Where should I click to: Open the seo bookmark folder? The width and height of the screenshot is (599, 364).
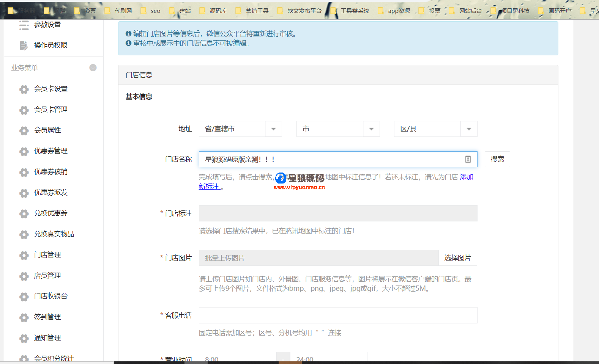[x=150, y=11]
